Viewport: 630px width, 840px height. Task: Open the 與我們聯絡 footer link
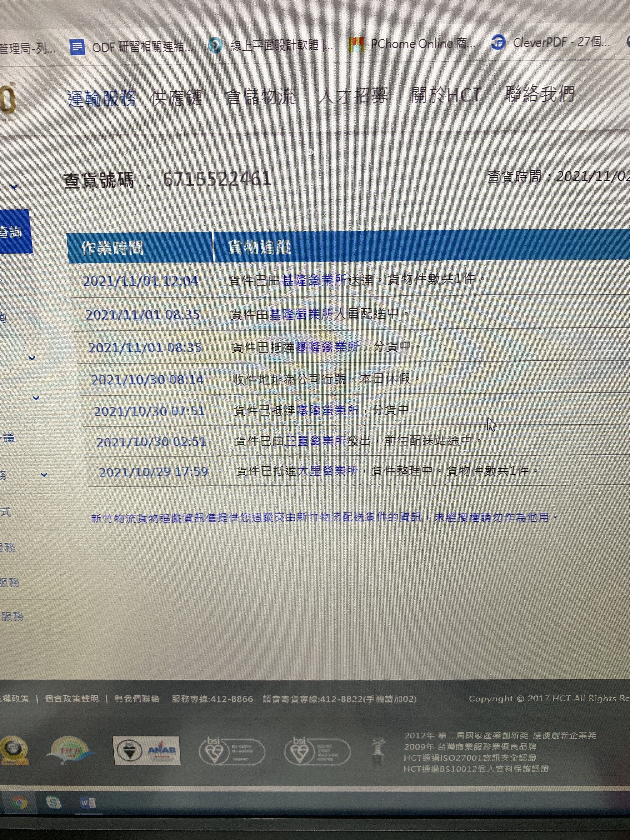(137, 699)
